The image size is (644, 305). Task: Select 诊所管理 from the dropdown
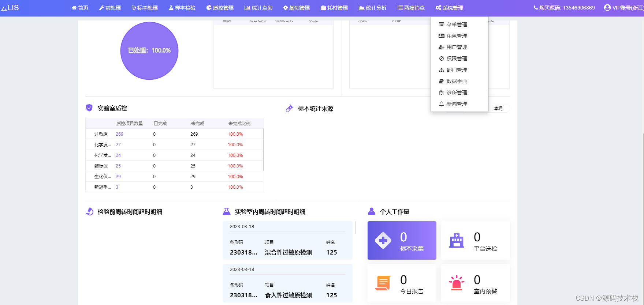click(x=459, y=93)
